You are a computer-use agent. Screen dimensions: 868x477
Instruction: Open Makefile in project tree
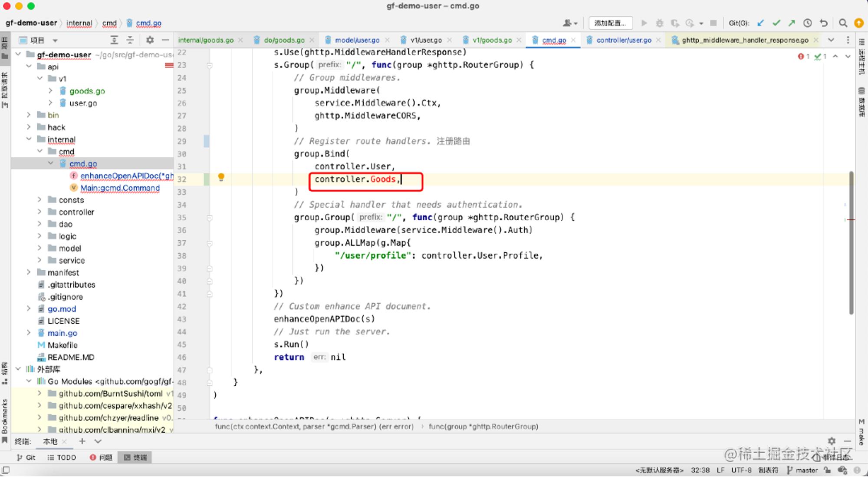point(62,345)
